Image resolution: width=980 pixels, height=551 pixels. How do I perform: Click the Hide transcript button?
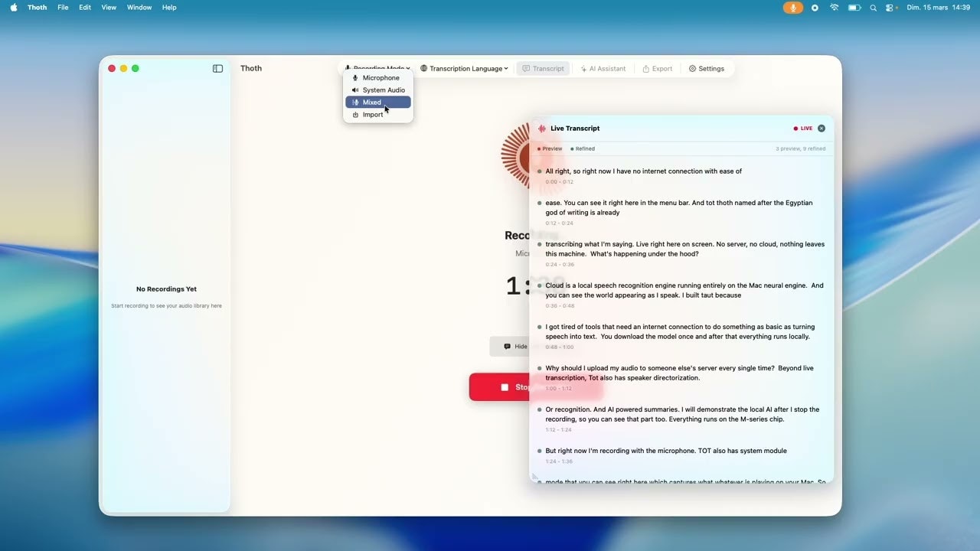509,347
